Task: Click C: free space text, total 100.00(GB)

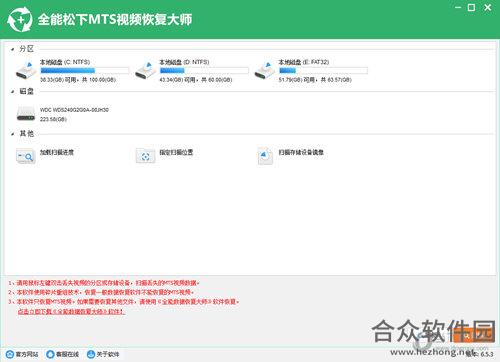Action: pos(78,80)
